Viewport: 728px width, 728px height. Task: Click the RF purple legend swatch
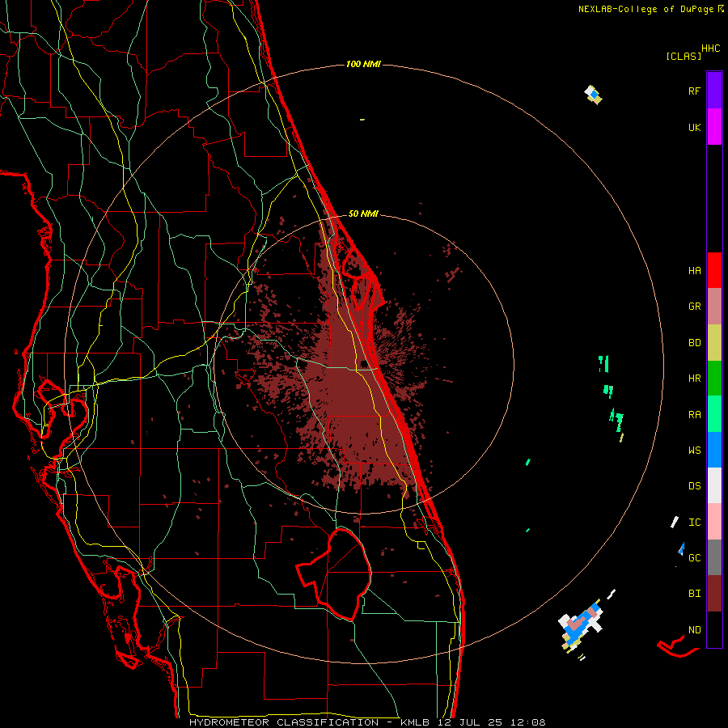click(714, 90)
